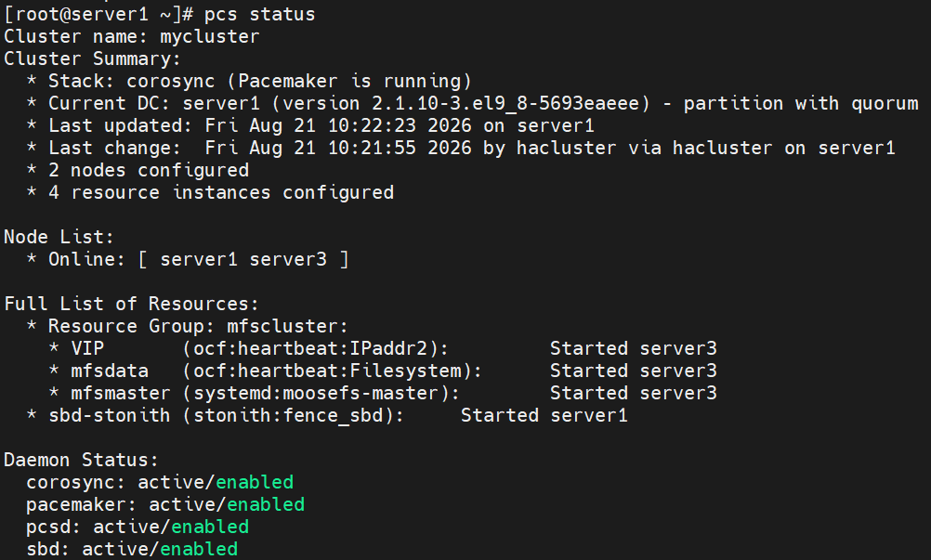Viewport: 931px width, 560px height.
Task: Click the mfsmaster resource name
Action: (121, 393)
